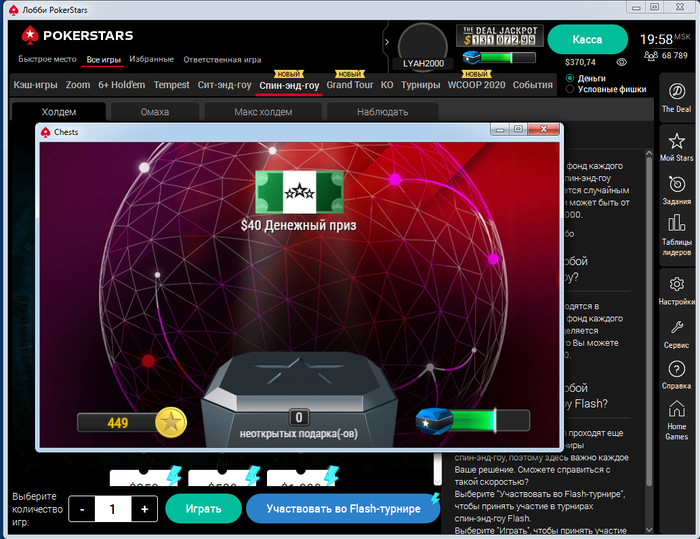Click the green Играть button
The image size is (700, 539).
(204, 509)
